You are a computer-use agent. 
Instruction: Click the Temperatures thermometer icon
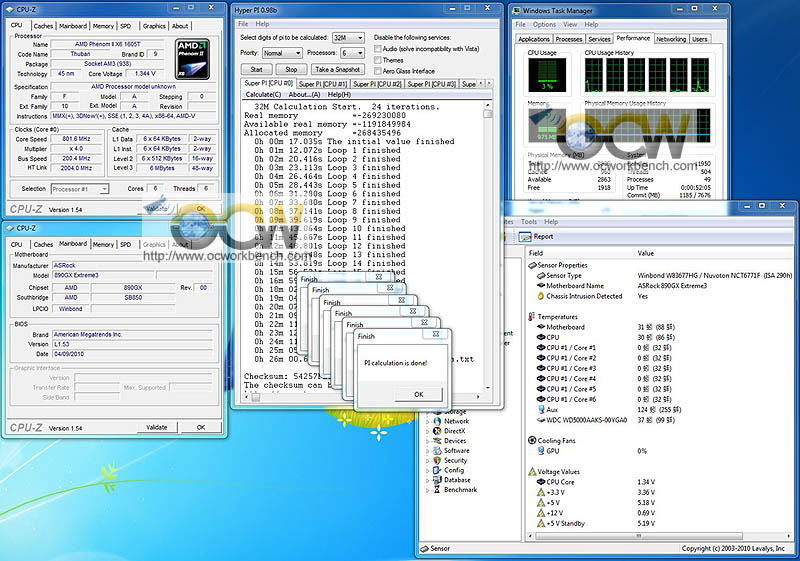tap(532, 317)
